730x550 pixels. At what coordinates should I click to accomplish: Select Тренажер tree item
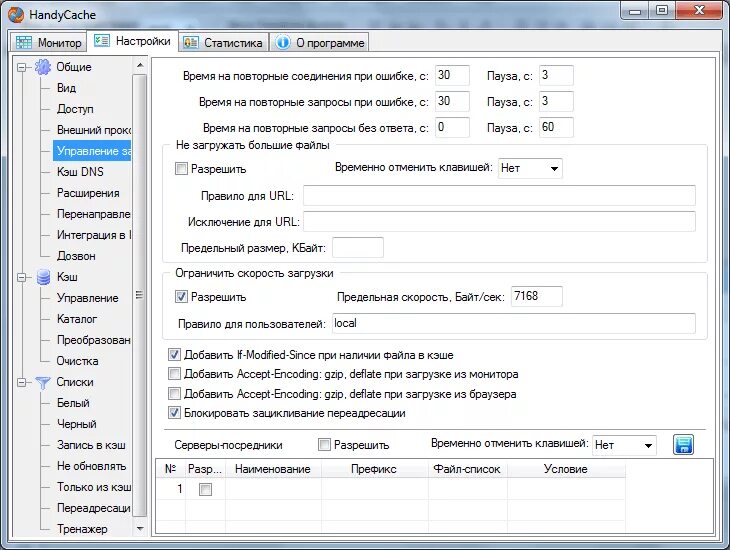click(82, 529)
